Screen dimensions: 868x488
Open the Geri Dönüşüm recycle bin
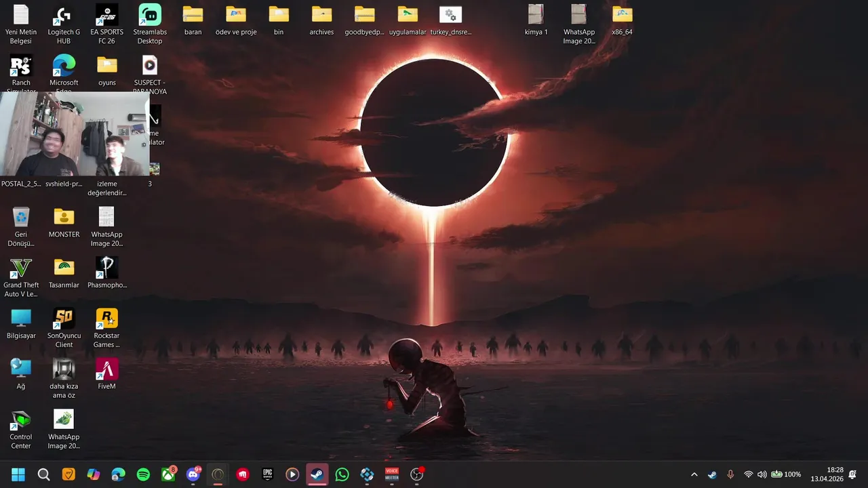(x=21, y=227)
